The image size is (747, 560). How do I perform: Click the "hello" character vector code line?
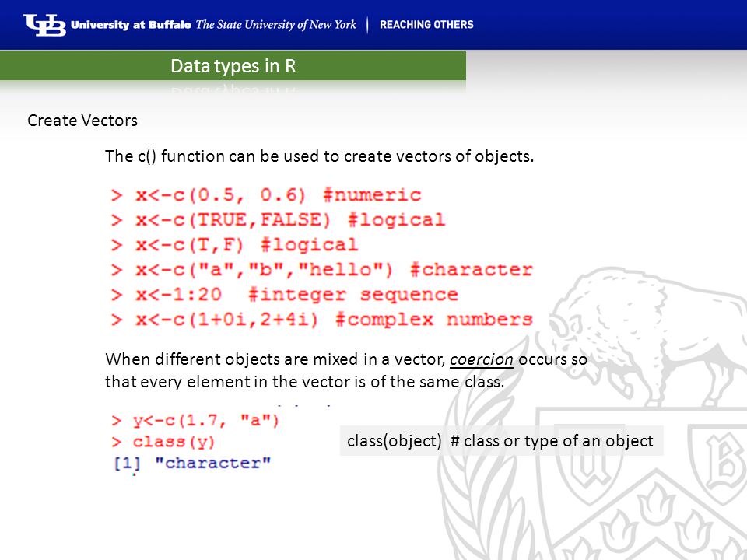[321, 270]
